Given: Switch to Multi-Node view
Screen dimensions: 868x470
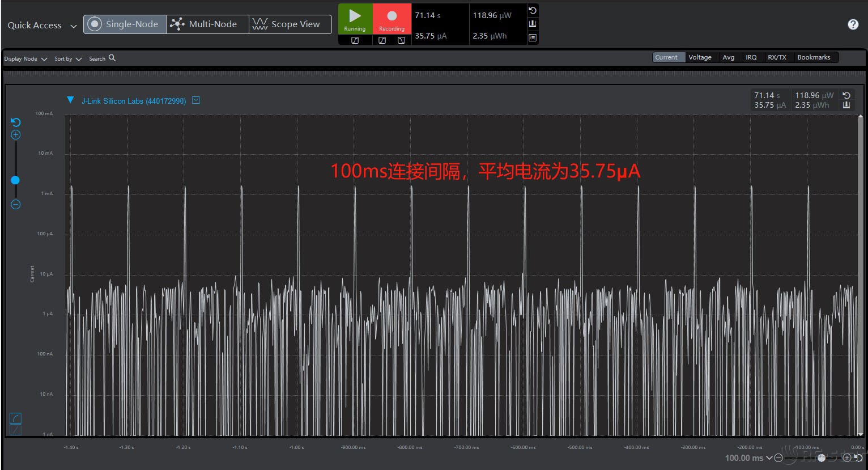Looking at the screenshot, I should (207, 24).
